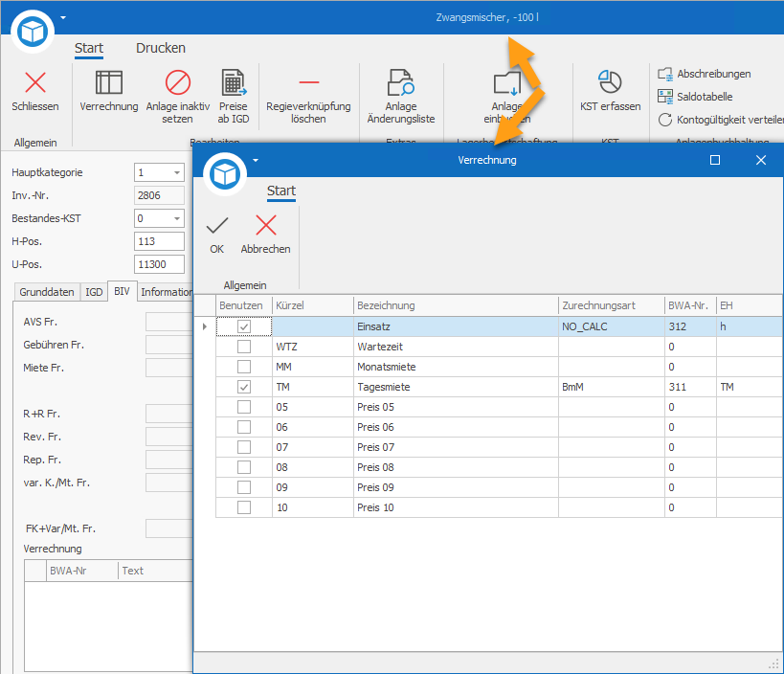Screen dimensions: 784x674
Task: Click the AVS Fr. input field
Action: pyautogui.click(x=169, y=322)
